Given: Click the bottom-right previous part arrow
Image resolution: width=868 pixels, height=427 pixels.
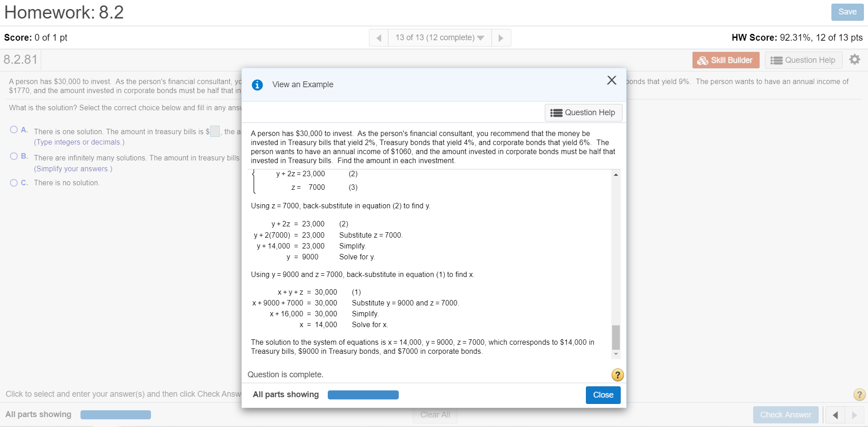Looking at the screenshot, I should 835,415.
